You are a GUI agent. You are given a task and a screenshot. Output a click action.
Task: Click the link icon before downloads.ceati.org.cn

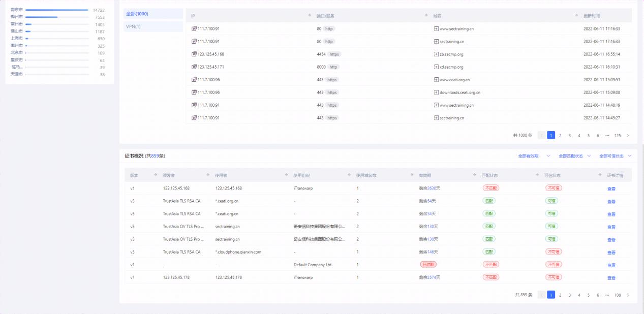(436, 92)
